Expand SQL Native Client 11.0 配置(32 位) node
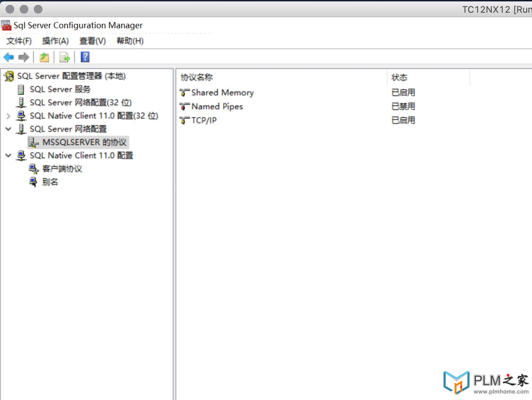Screen dimensions: 532x400 [8, 116]
